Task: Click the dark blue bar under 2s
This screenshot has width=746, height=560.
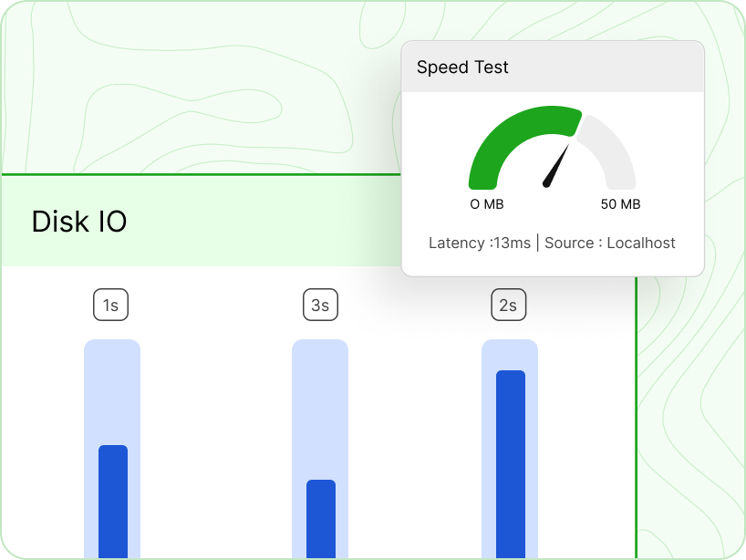Action: click(511, 464)
